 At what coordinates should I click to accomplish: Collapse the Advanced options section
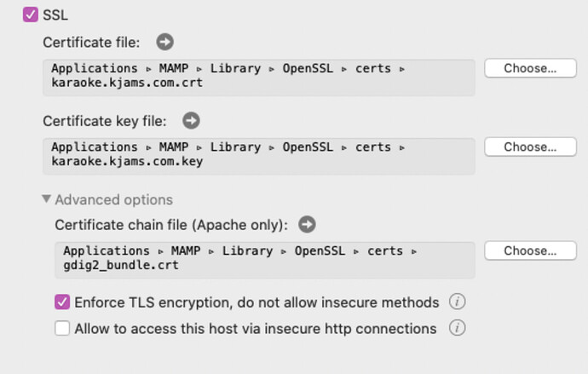pyautogui.click(x=46, y=199)
